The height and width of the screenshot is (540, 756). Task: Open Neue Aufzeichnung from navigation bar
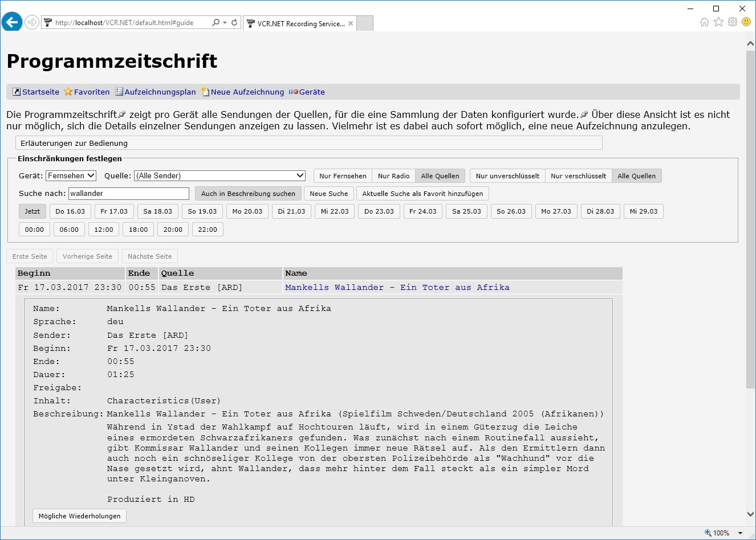click(247, 92)
